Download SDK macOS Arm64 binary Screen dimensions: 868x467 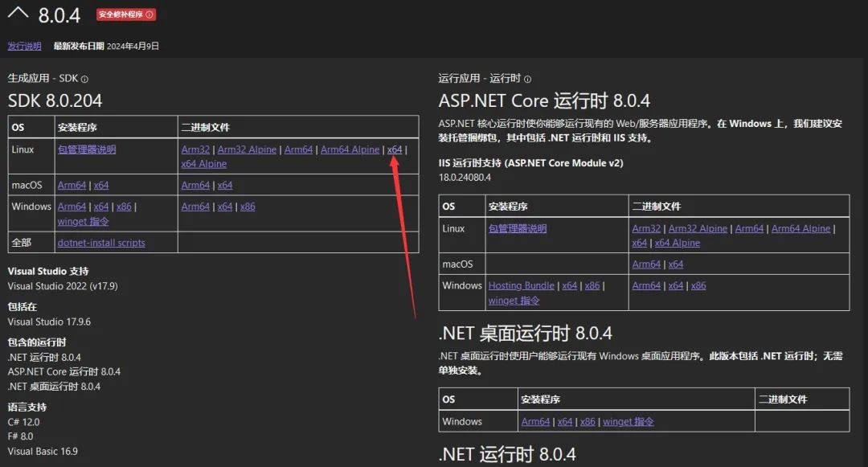point(195,185)
